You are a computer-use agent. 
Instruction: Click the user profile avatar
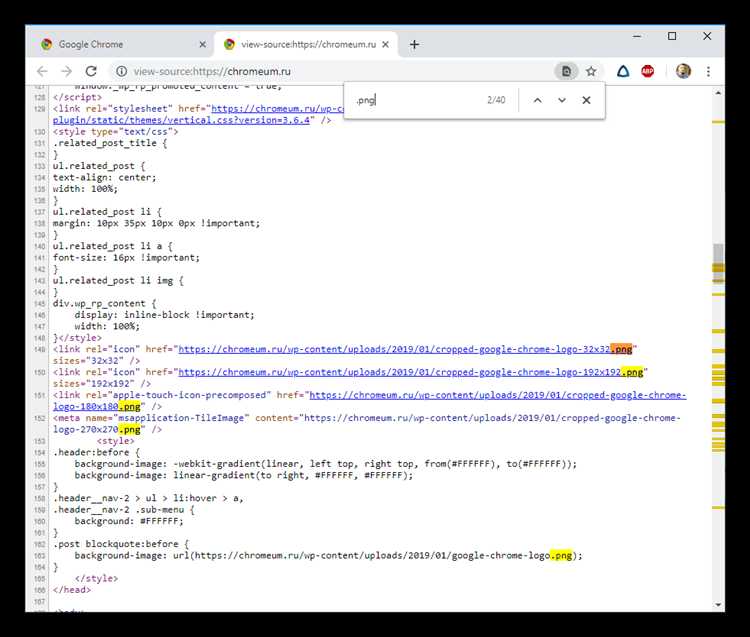[683, 71]
